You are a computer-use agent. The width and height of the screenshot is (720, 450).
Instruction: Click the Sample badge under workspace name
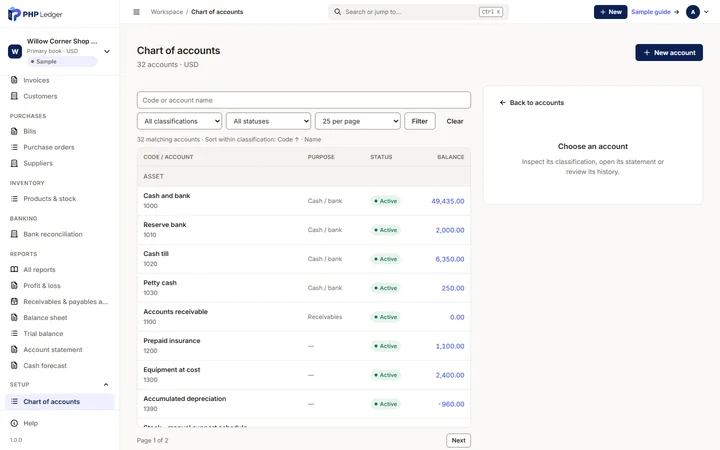click(62, 62)
